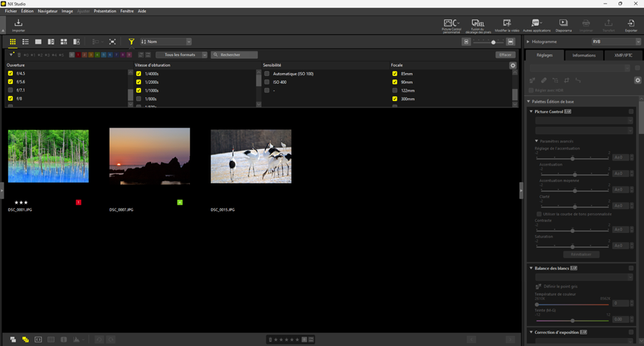Click the Effacer button

click(x=505, y=54)
